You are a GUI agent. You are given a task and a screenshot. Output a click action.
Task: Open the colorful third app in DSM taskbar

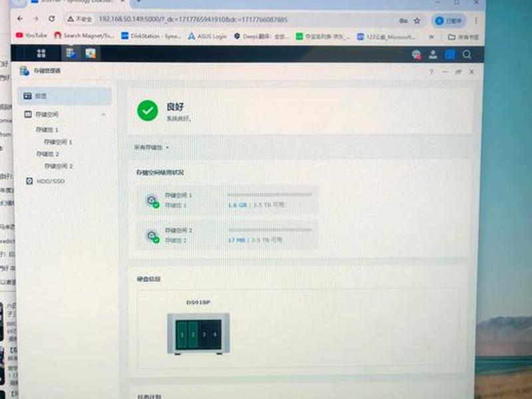tap(90, 53)
